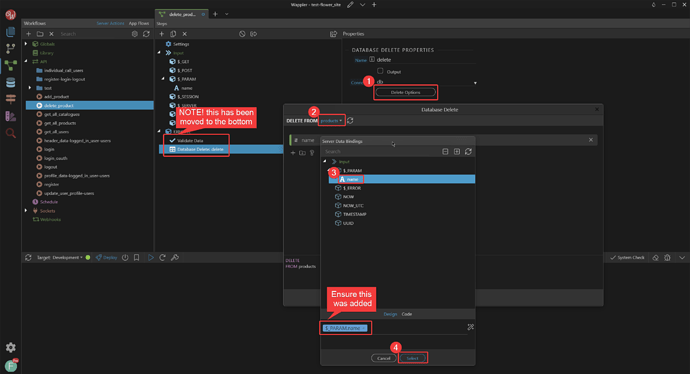This screenshot has width=690, height=374.
Task: Open the user account avatar
Action: pos(11,366)
